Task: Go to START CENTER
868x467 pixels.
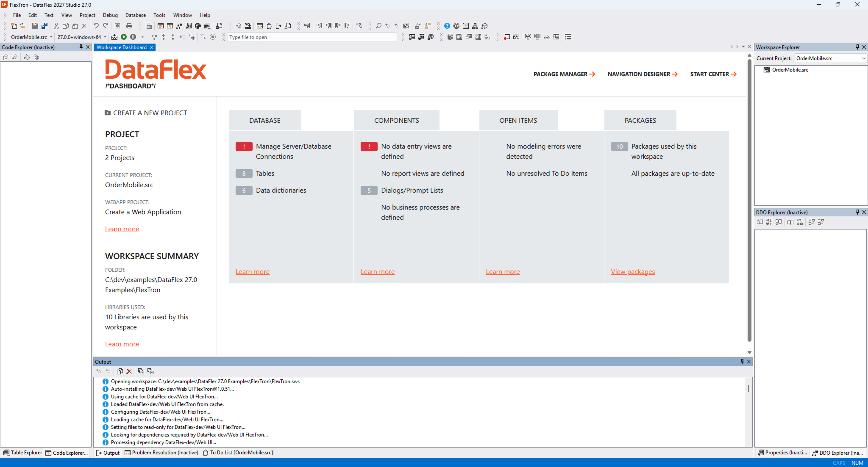Action: 713,74
